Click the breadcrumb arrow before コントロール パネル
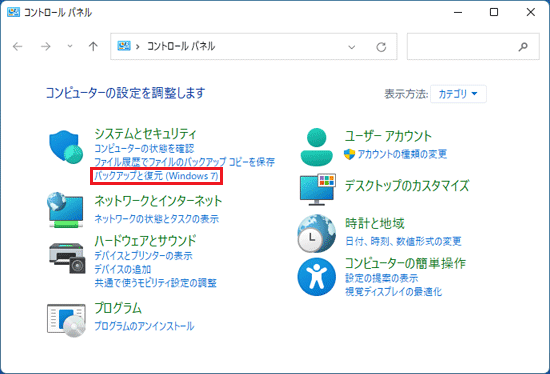The image size is (550, 374). 138,46
